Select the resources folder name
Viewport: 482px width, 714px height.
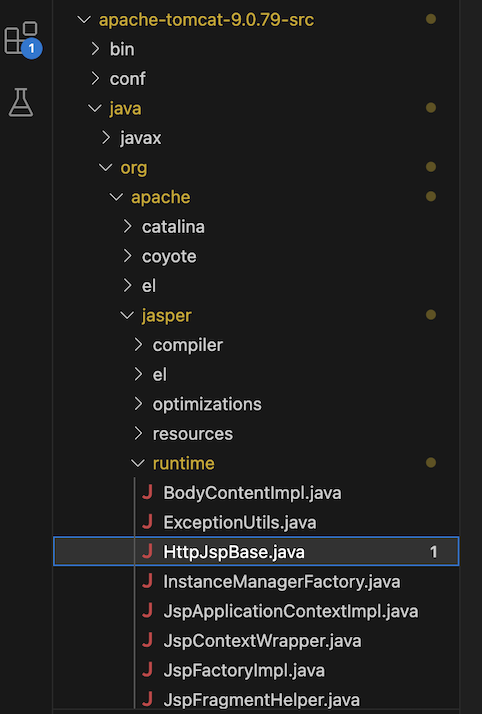[x=193, y=434]
